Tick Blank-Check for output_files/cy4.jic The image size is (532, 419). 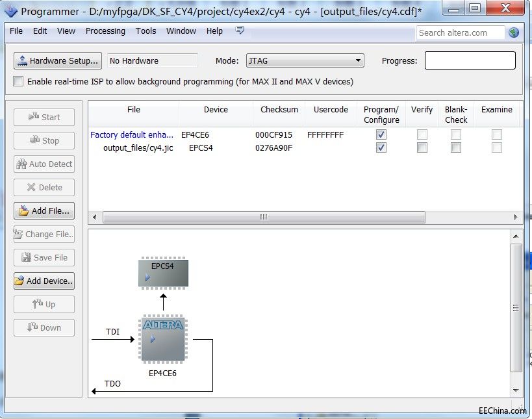pyautogui.click(x=456, y=147)
